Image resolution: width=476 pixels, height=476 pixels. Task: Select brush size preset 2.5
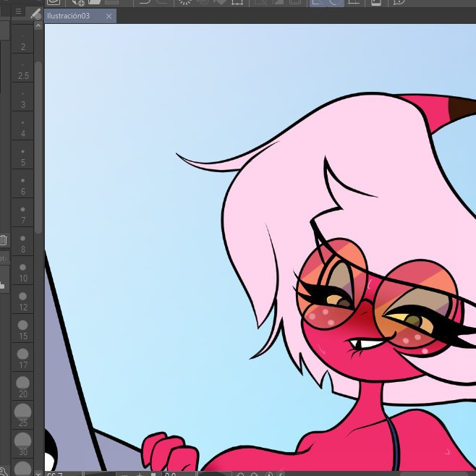[x=22, y=68]
